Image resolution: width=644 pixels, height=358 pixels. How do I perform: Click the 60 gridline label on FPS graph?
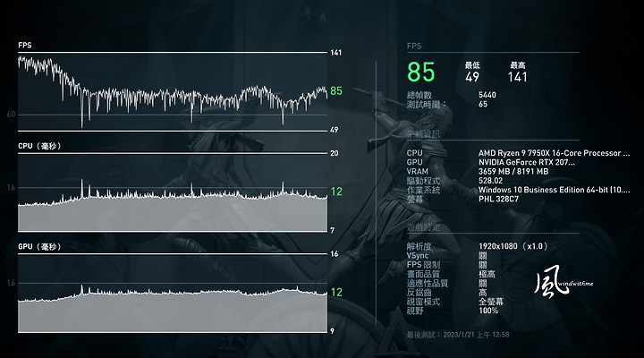point(11,115)
